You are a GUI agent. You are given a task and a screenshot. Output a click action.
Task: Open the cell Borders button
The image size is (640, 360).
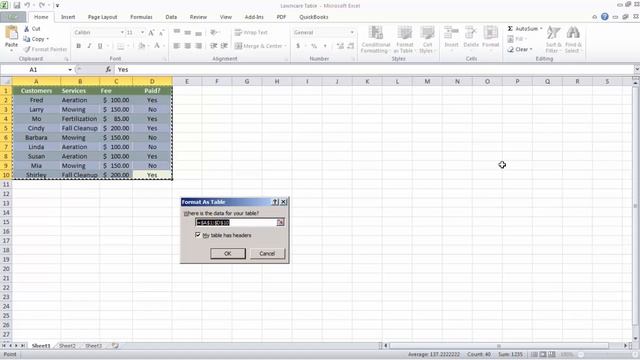[120, 46]
